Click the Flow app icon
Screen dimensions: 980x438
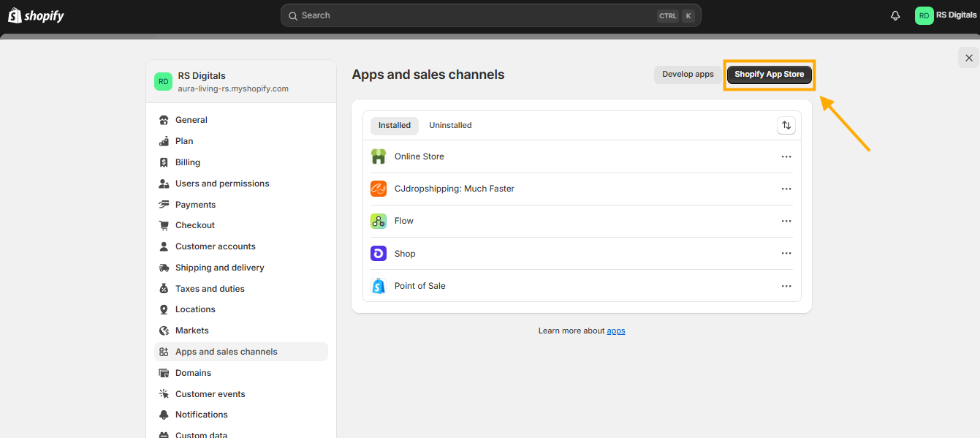click(x=379, y=221)
